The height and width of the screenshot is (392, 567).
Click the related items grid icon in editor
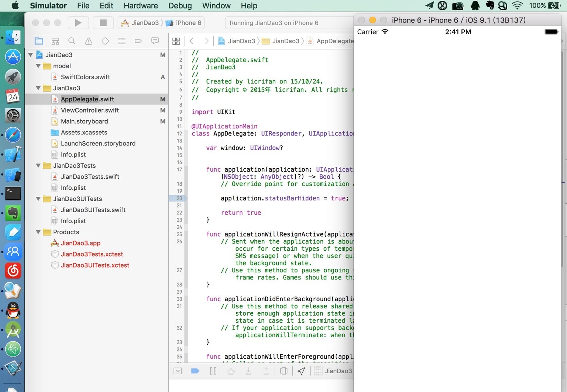176,41
